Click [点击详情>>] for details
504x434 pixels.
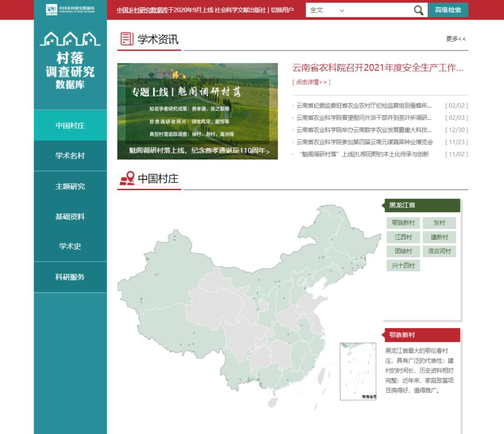[311, 82]
